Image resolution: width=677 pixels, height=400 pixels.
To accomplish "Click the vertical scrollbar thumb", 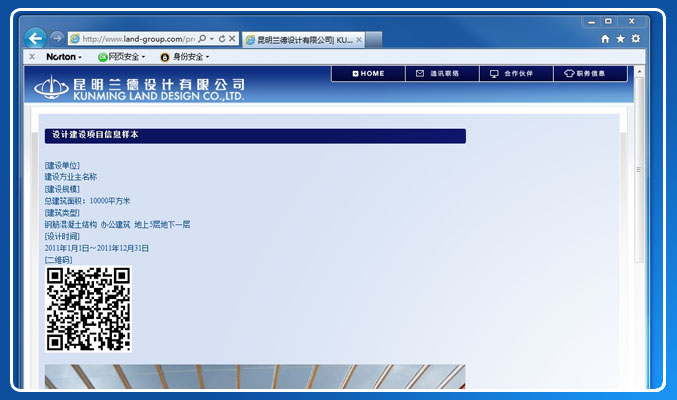I will 639,170.
